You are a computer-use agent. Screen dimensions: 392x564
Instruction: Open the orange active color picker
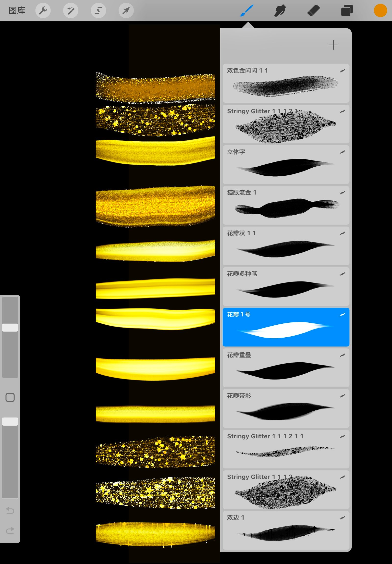point(380,11)
